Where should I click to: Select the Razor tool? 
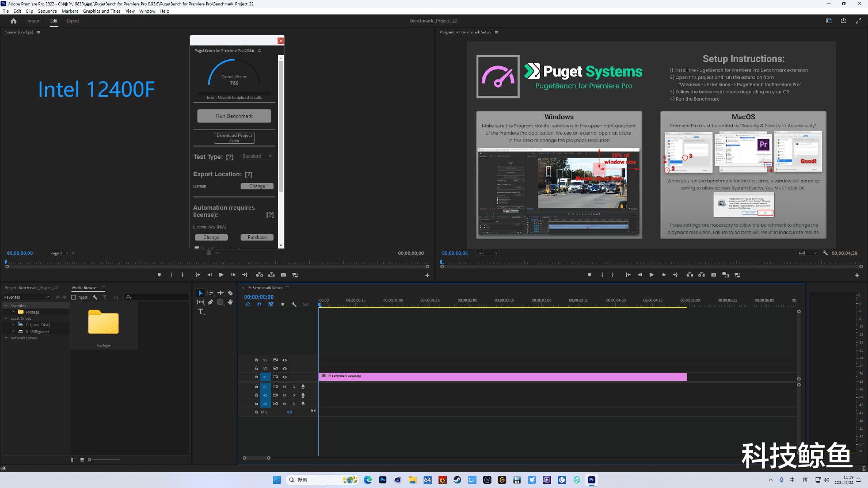[x=230, y=293]
